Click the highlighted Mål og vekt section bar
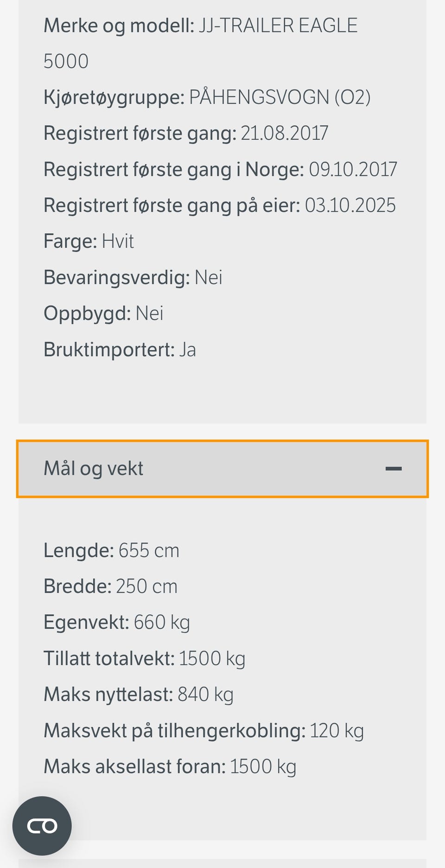The width and height of the screenshot is (445, 868). tap(222, 468)
